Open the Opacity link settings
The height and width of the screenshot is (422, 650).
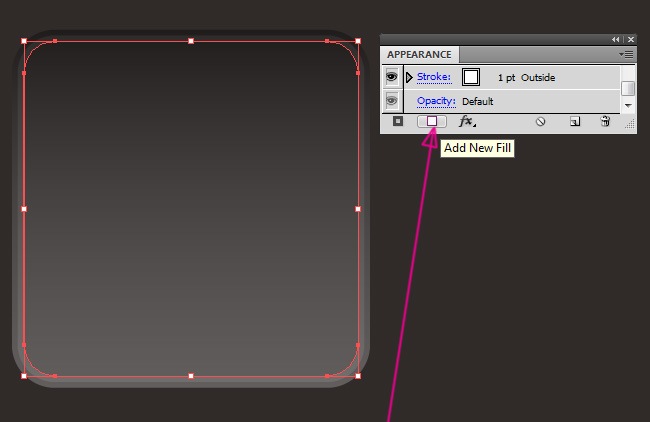pos(436,101)
